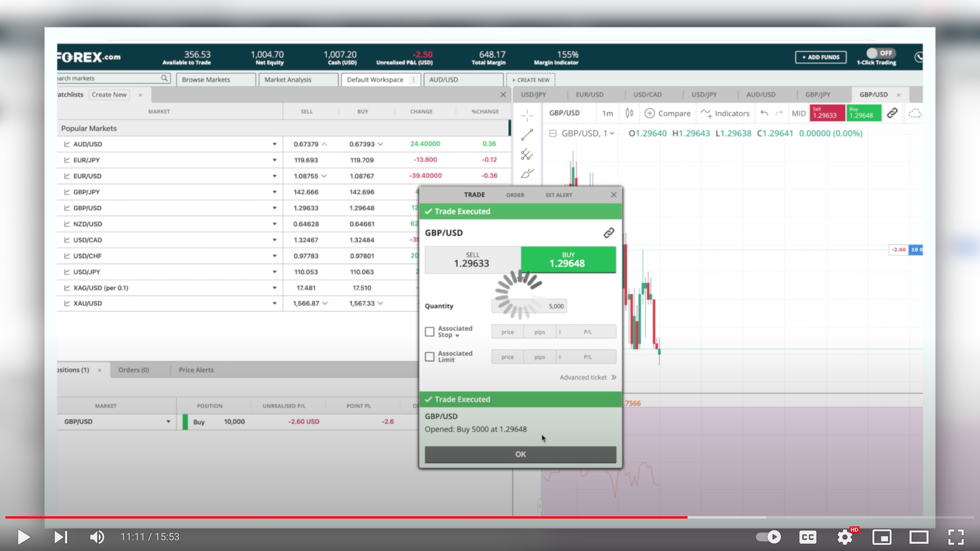Expand the GBP/JPY row dropdown arrow
980x551 pixels.
click(274, 192)
